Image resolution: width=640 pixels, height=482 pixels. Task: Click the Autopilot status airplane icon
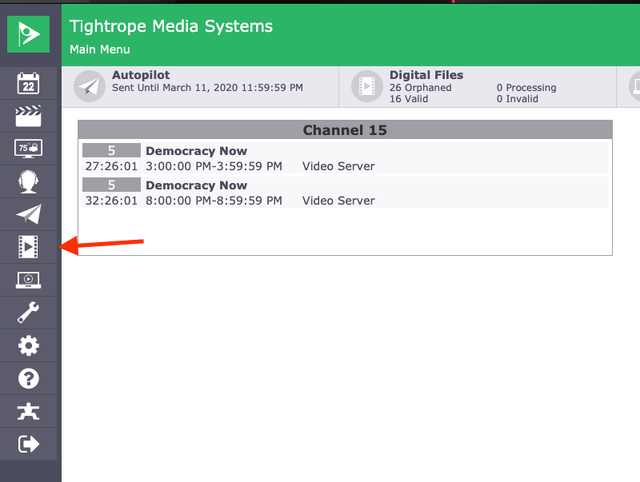[89, 86]
